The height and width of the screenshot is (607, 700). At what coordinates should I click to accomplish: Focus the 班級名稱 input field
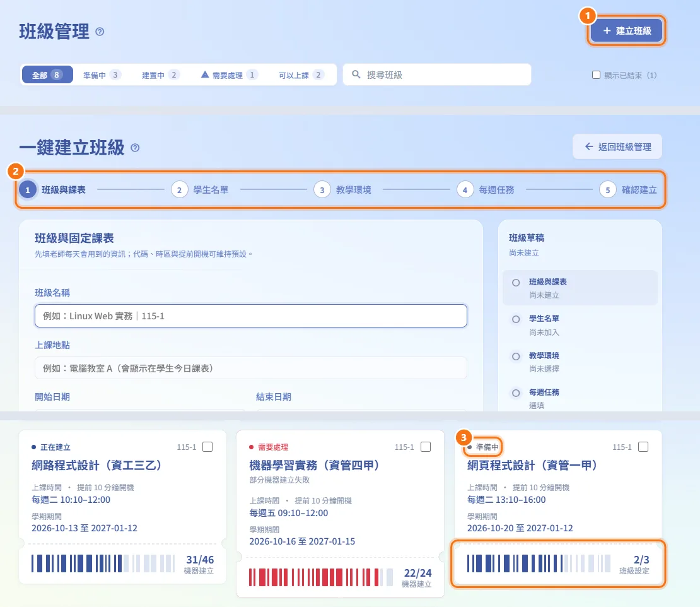[x=251, y=315]
